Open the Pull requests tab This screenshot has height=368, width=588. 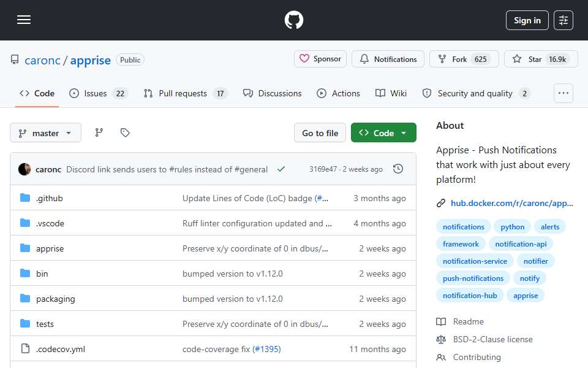tap(186, 93)
